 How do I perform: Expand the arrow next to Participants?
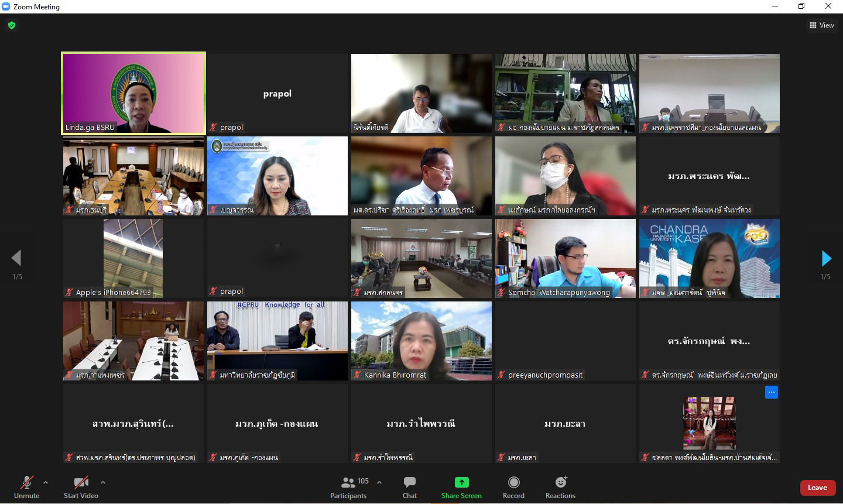click(379, 482)
